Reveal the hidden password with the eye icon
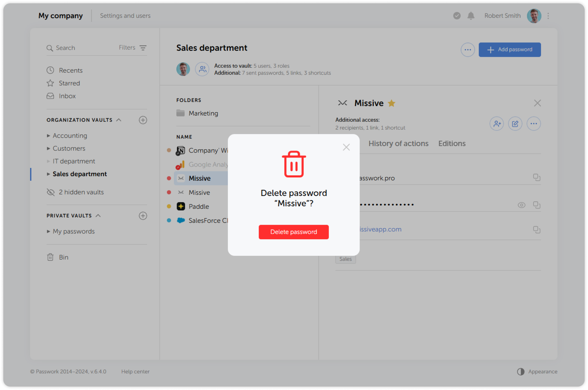Viewport: 588px width, 390px height. coord(522,205)
